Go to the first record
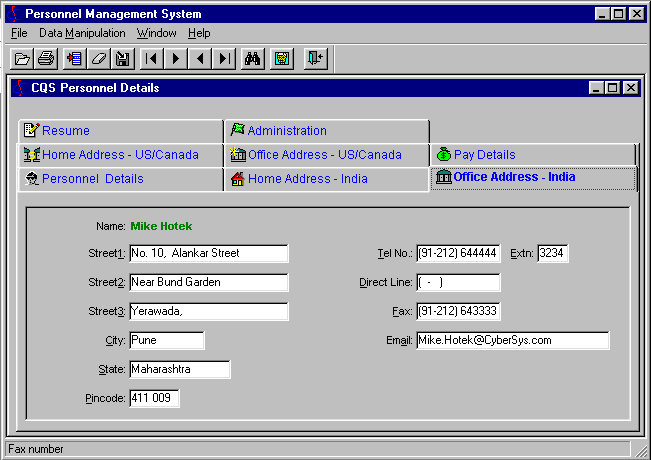 click(x=152, y=59)
